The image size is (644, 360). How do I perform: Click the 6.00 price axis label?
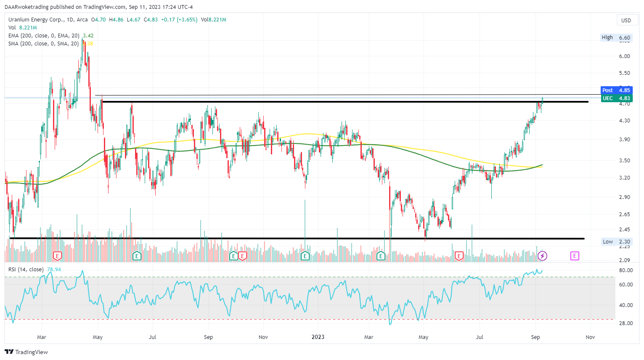point(625,56)
